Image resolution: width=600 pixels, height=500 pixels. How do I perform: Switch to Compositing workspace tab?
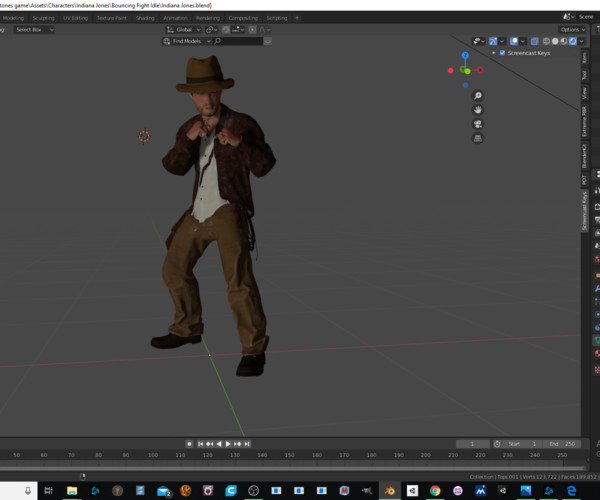(x=243, y=18)
